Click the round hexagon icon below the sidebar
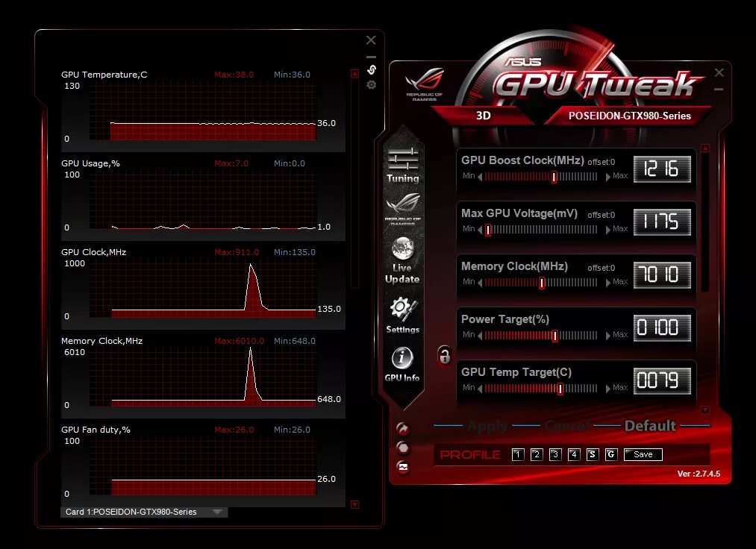Viewport: 756px width, 549px height. click(x=402, y=448)
